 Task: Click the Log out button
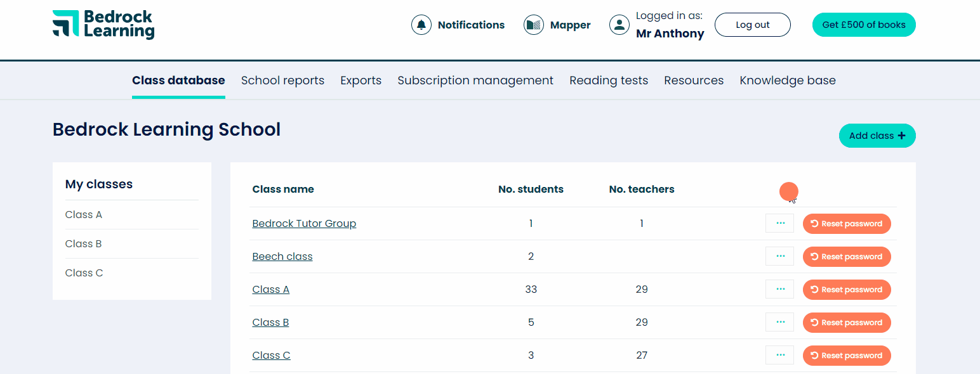pos(752,25)
